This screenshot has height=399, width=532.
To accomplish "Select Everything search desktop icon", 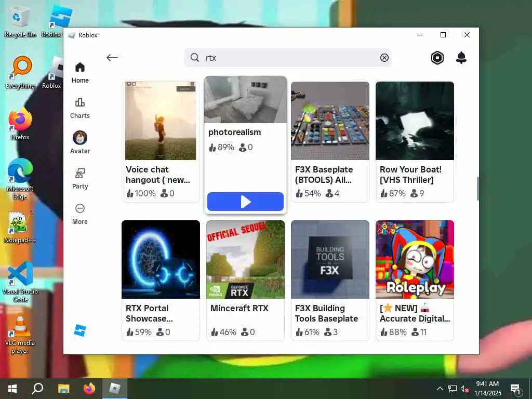I will [x=20, y=73].
